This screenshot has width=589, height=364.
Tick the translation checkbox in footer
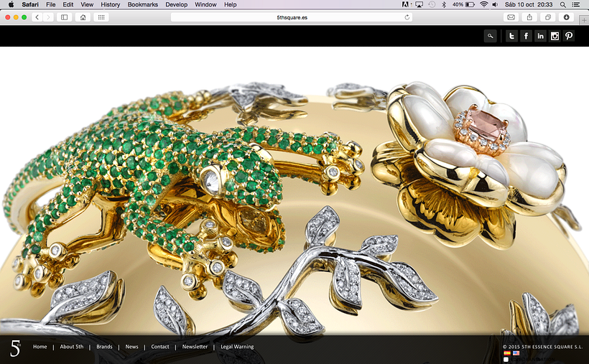pyautogui.click(x=506, y=360)
